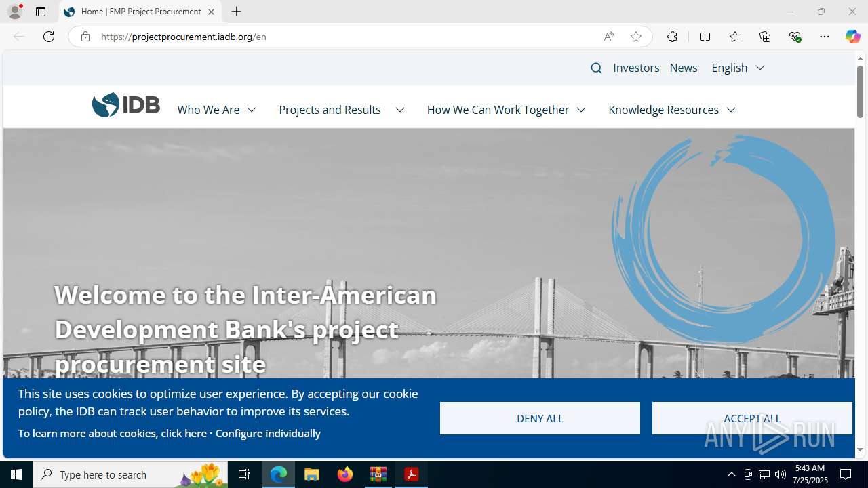Open the Windows notification center

846,474
